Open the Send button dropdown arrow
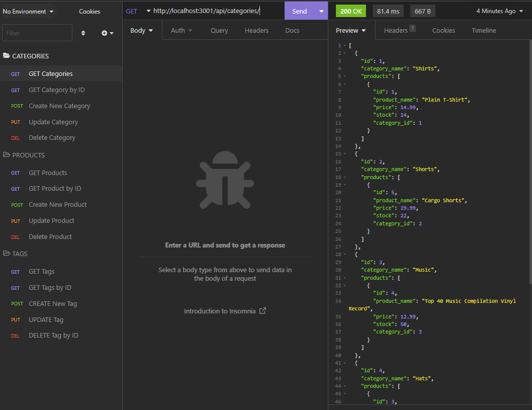Image resolution: width=532 pixels, height=410 pixels. pos(320,10)
